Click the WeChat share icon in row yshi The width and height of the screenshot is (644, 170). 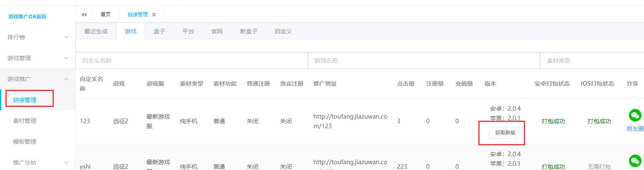[635, 161]
